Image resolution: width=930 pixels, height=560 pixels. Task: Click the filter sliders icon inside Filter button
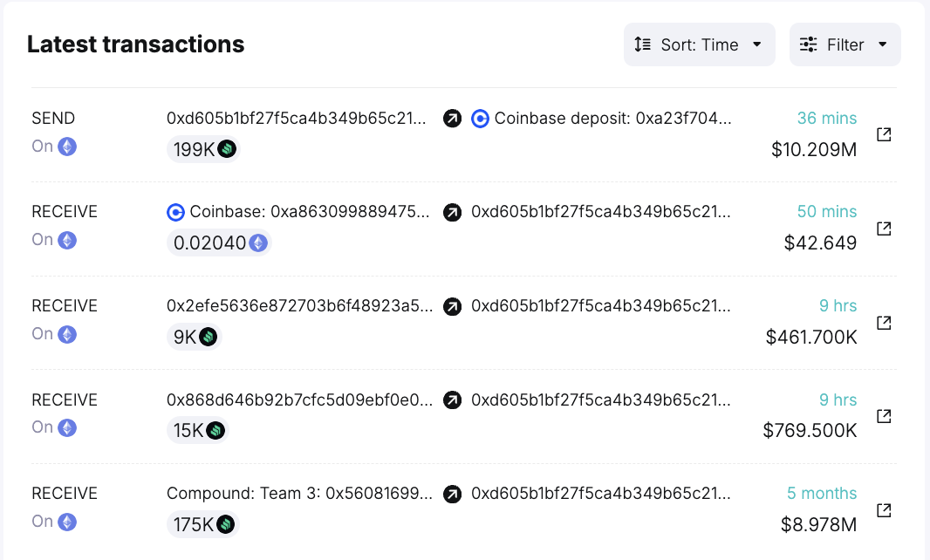(809, 44)
